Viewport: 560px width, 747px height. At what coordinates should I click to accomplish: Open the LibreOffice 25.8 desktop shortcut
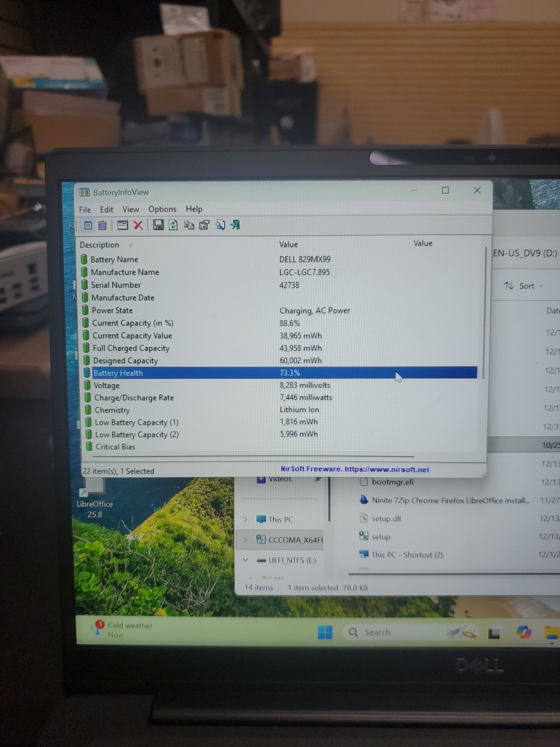[x=94, y=499]
